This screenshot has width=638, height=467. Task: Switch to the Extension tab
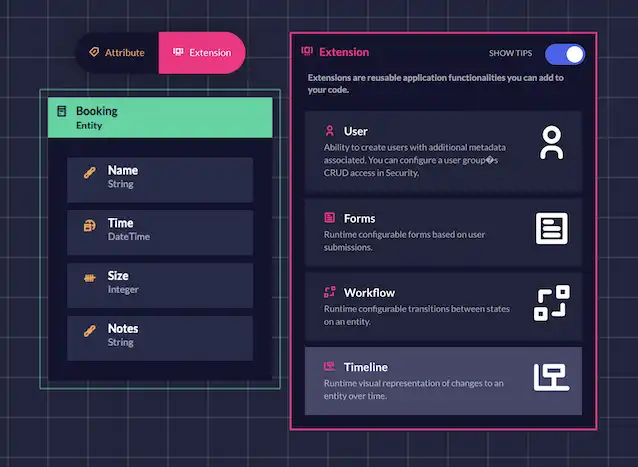(201, 53)
